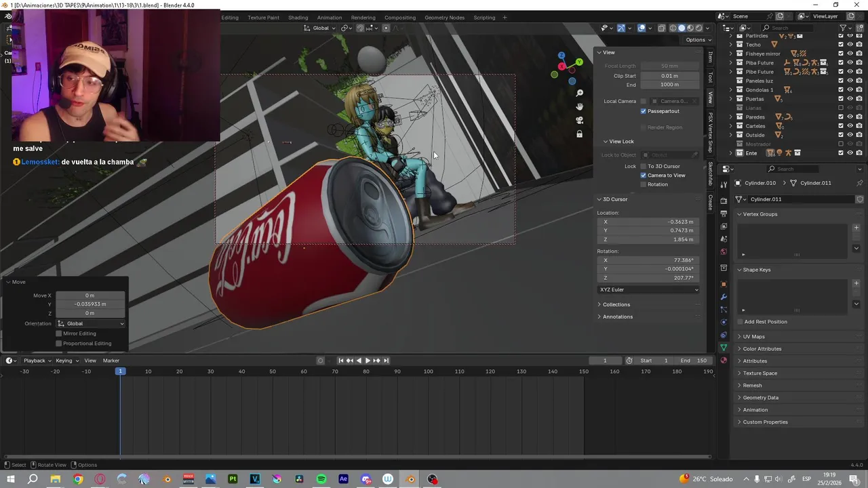Viewport: 868px width, 488px height.
Task: Open the World properties tab icon
Action: [724, 252]
